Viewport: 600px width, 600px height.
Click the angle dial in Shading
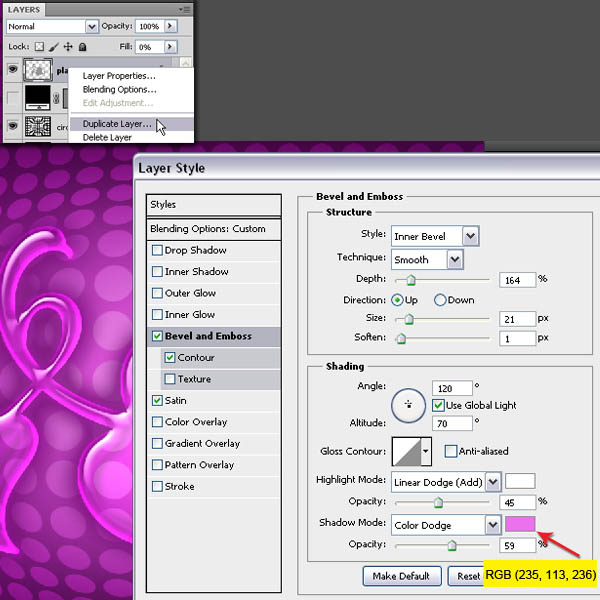pyautogui.click(x=408, y=405)
